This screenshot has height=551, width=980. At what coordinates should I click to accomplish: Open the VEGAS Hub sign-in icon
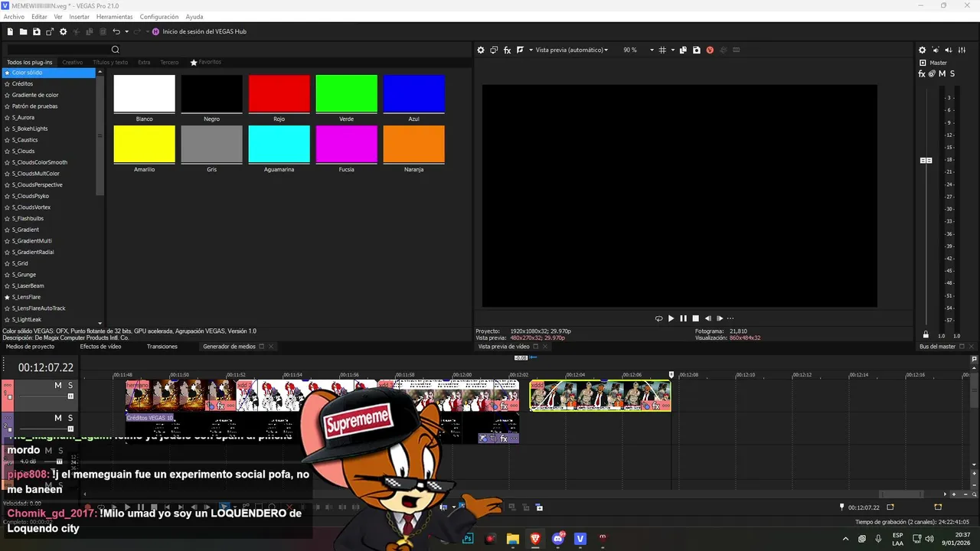point(156,31)
